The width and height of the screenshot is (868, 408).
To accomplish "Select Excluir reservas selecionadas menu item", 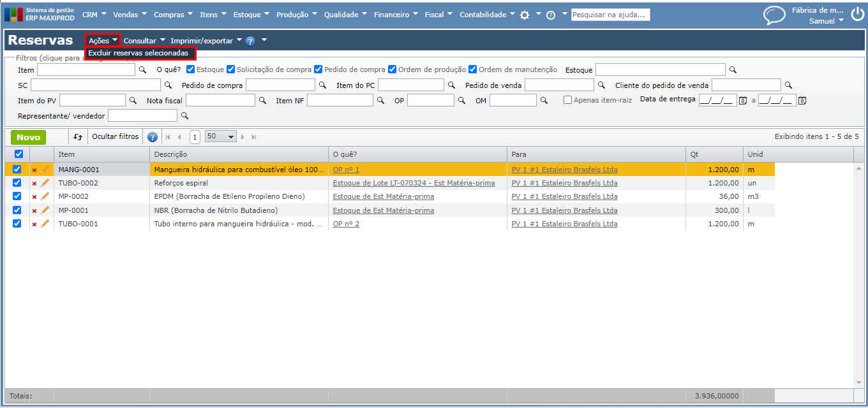I will (138, 54).
